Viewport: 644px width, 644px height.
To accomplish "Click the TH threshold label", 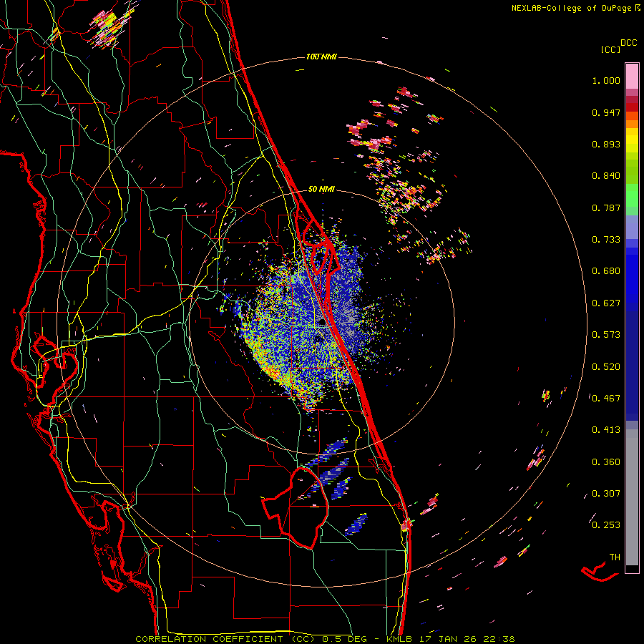I will [x=615, y=557].
